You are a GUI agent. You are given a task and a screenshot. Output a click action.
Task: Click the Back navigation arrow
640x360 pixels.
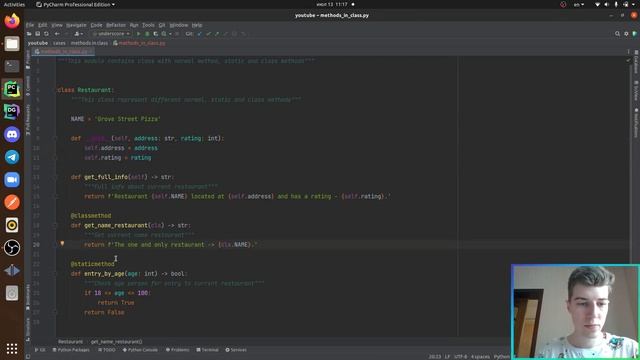coord(57,34)
